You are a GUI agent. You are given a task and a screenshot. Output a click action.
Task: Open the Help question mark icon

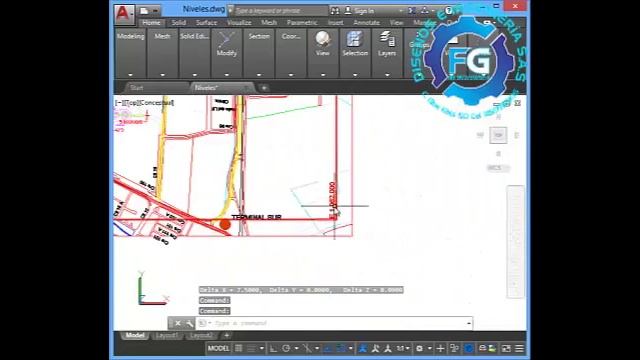click(449, 11)
